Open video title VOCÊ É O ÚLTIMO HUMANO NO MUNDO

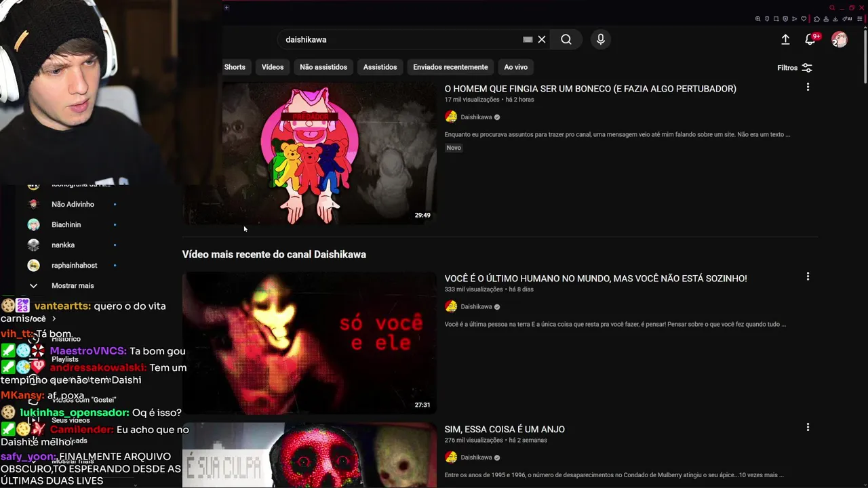pos(595,279)
